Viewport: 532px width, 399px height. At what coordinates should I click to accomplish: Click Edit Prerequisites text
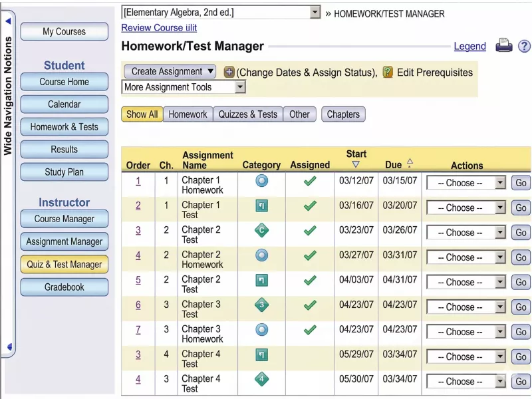click(435, 72)
